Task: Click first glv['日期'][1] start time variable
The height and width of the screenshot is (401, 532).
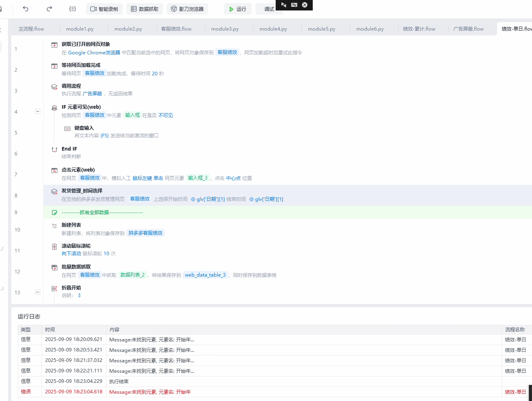Action: pyautogui.click(x=208, y=199)
